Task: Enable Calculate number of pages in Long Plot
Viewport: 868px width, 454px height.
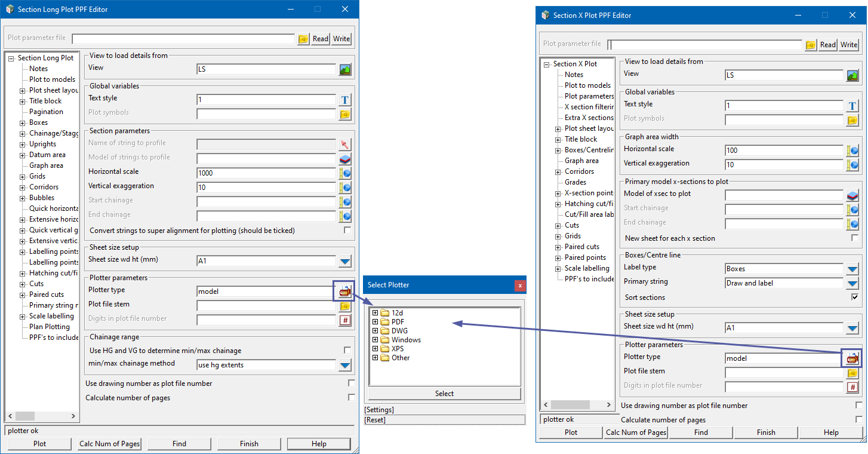Action: pos(351,398)
